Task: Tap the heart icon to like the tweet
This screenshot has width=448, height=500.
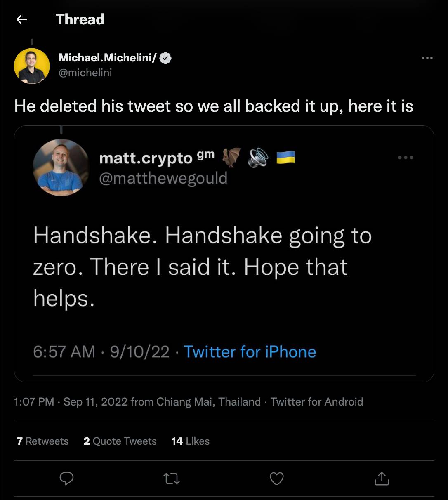Action: pyautogui.click(x=276, y=479)
